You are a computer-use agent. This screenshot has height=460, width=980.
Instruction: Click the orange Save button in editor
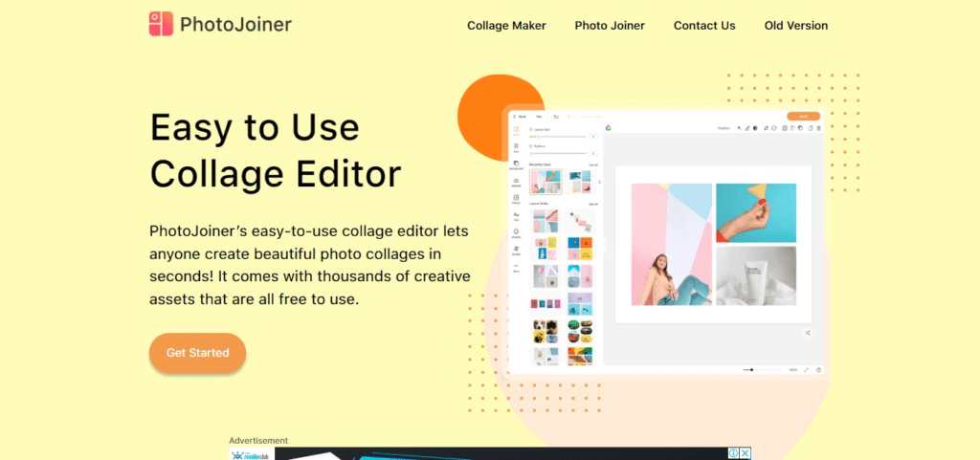click(x=803, y=116)
